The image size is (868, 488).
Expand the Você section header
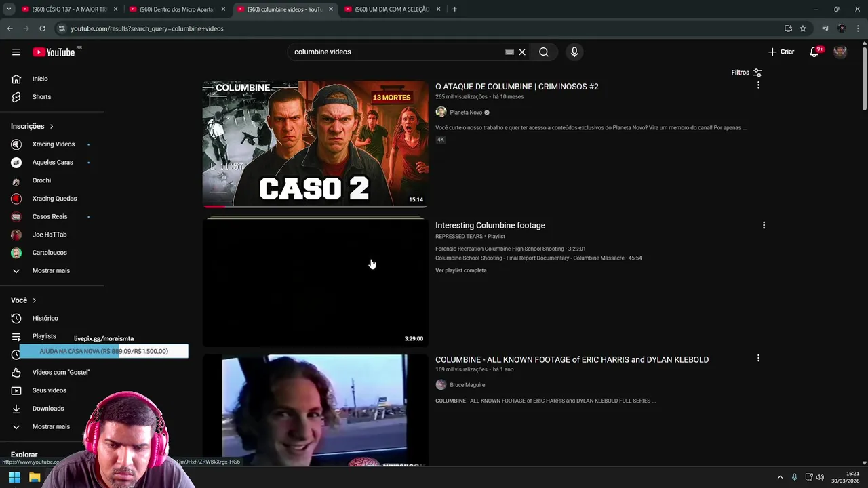pos(24,300)
